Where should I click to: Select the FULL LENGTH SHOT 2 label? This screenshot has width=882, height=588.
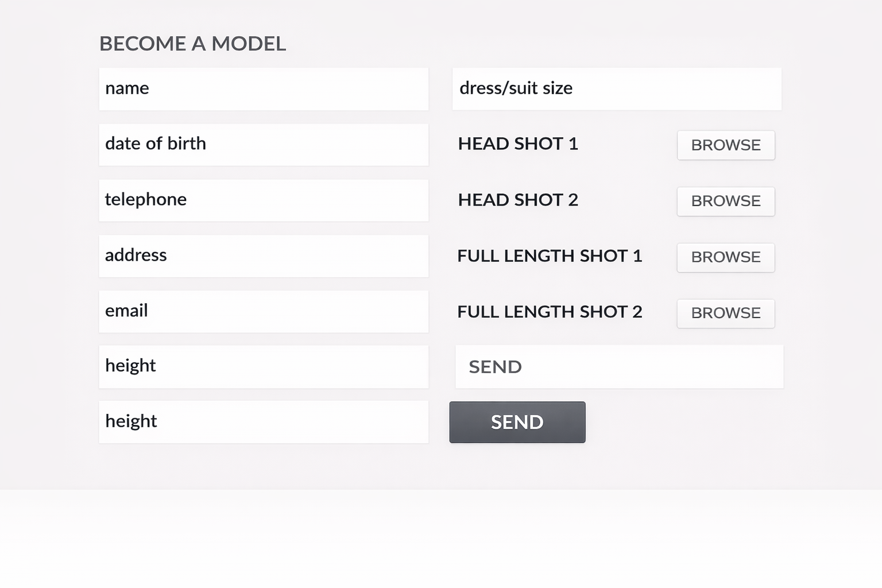pyautogui.click(x=550, y=312)
